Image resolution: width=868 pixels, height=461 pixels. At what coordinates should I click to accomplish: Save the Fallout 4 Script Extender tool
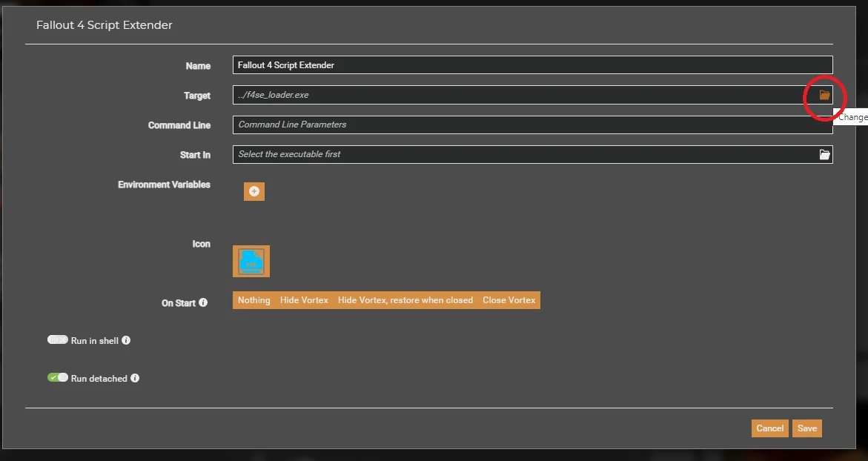click(x=807, y=428)
